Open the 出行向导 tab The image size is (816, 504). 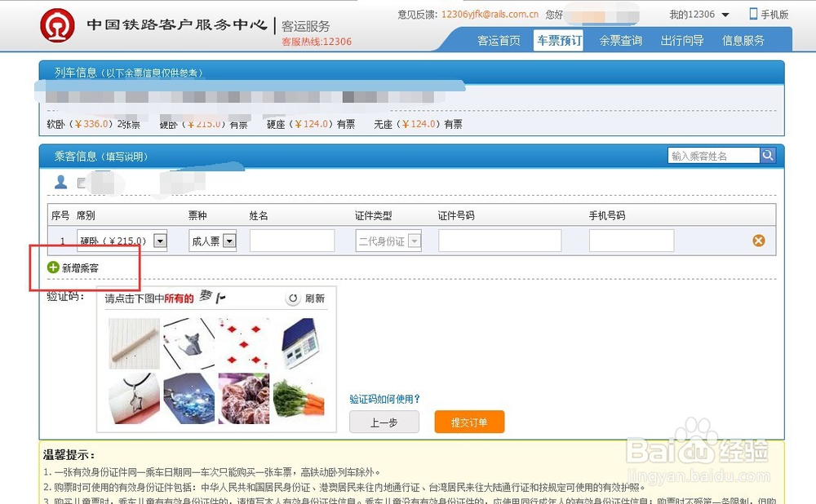tap(681, 41)
